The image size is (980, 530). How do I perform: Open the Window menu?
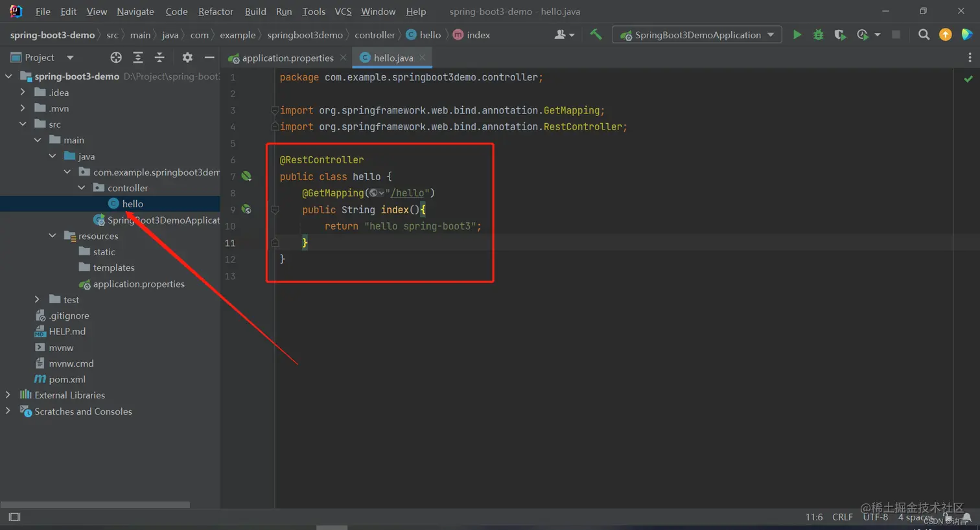pos(378,12)
